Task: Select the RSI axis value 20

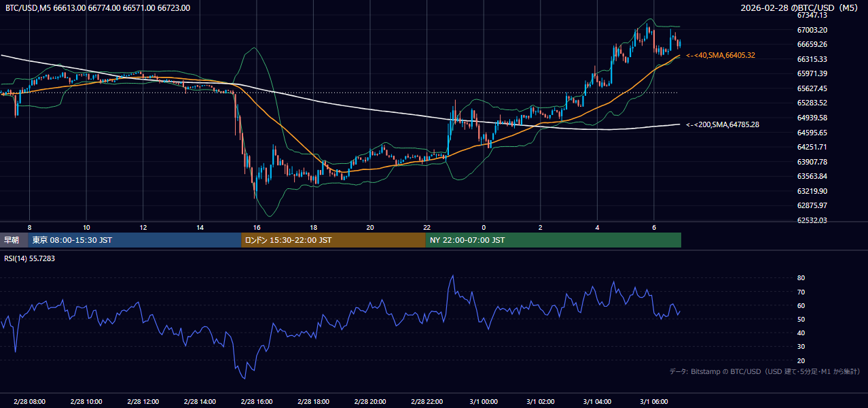Action: coord(801,360)
